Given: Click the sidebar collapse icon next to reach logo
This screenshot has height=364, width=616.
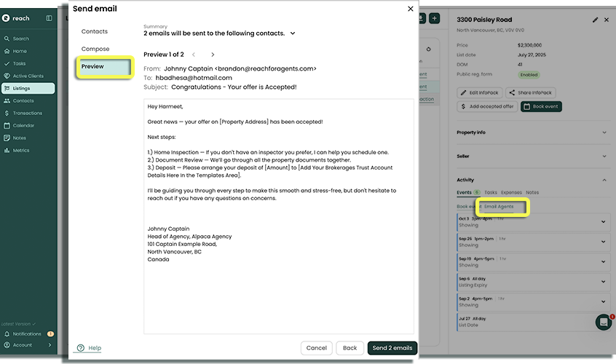Looking at the screenshot, I should point(49,18).
